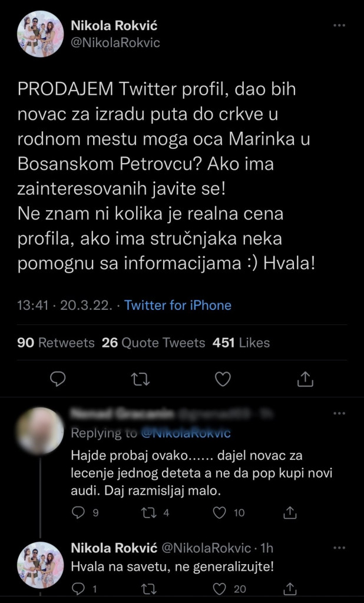The image size is (364, 603).
Task: Retweet Nikola Rokvić's main tweet
Action: point(139,380)
